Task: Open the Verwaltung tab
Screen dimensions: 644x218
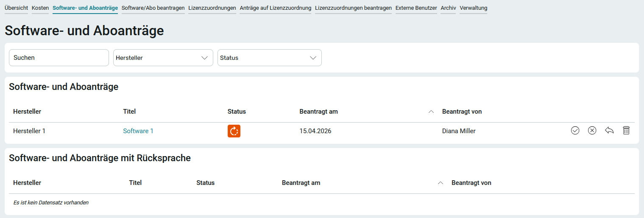Action: click(473, 8)
